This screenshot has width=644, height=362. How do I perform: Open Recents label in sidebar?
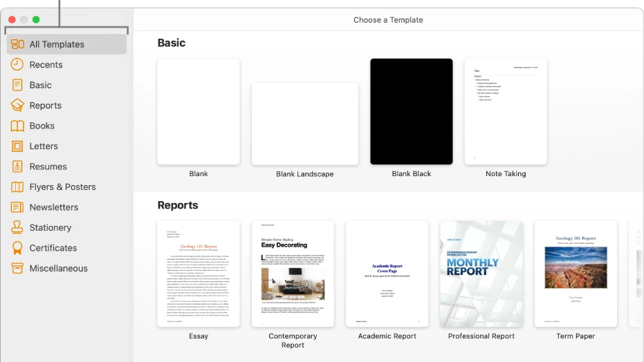(46, 65)
